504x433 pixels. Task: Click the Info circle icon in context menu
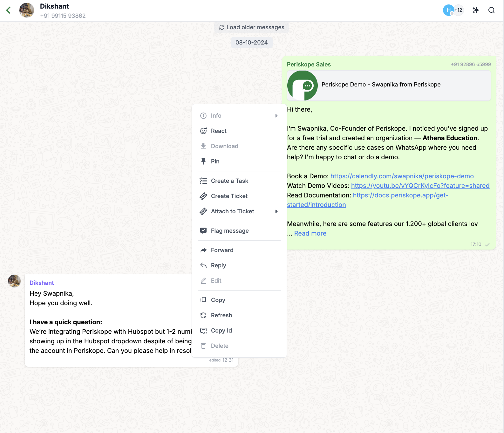click(x=203, y=116)
